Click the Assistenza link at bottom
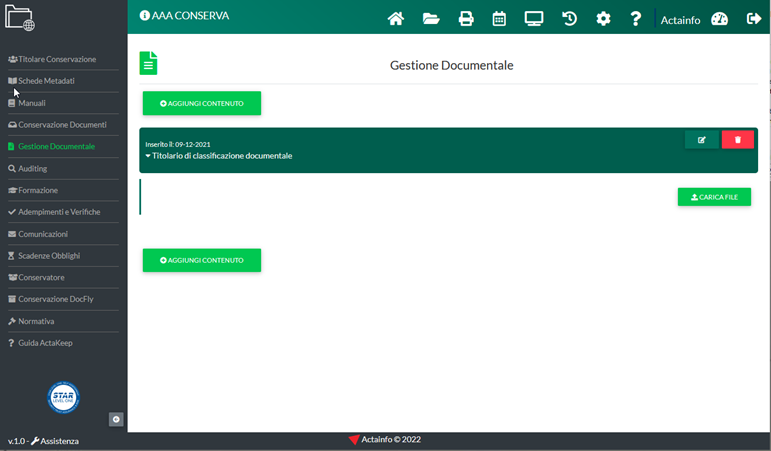The width and height of the screenshot is (771, 451). [x=59, y=441]
